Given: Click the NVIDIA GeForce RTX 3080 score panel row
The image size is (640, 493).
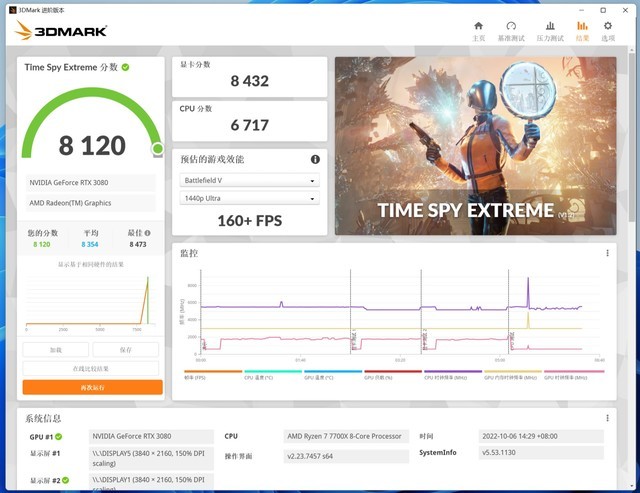Looking at the screenshot, I should 91,182.
